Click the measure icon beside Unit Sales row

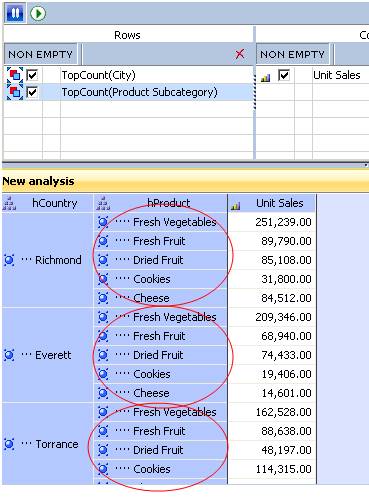[x=265, y=78]
